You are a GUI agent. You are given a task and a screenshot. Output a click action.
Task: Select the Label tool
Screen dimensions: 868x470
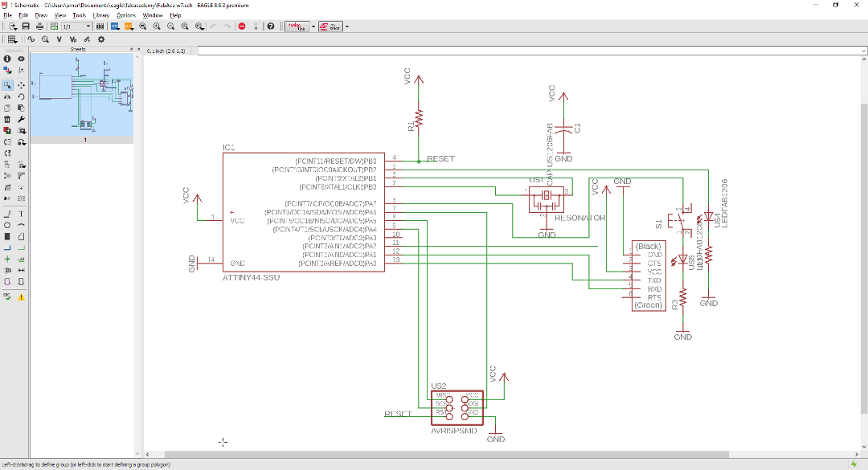coord(21,259)
